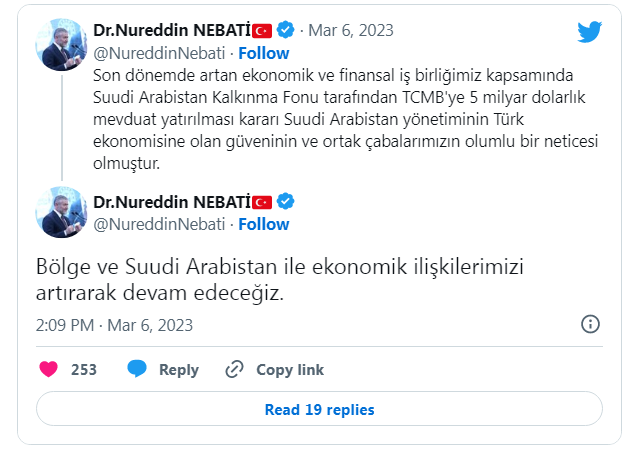Follow the account from the second tweet
The width and height of the screenshot is (628, 450).
[264, 223]
